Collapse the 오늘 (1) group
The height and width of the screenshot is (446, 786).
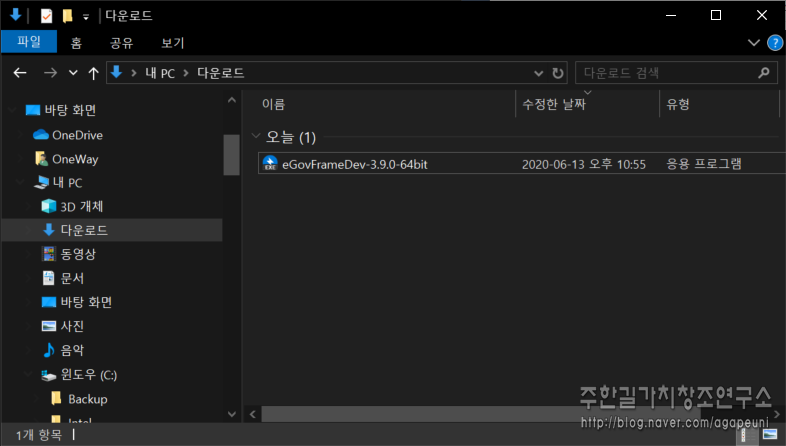pos(256,136)
